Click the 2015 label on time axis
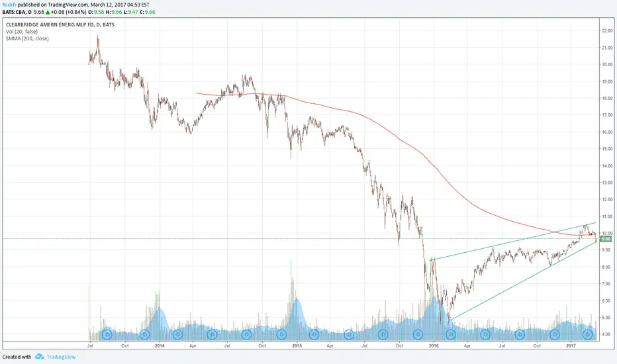Screen dimensions: 617x364 point(297,346)
